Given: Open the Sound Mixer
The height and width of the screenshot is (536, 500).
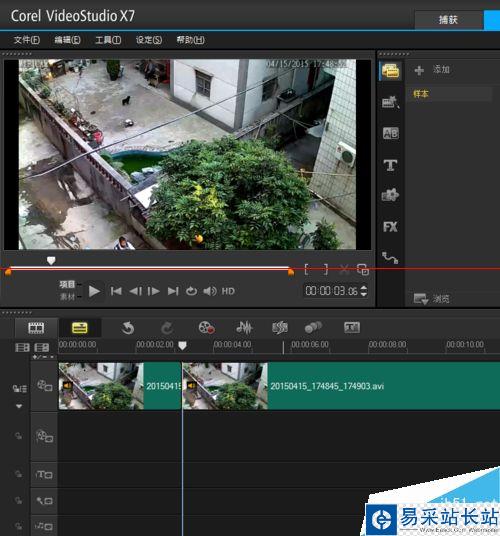Looking at the screenshot, I should [x=244, y=327].
